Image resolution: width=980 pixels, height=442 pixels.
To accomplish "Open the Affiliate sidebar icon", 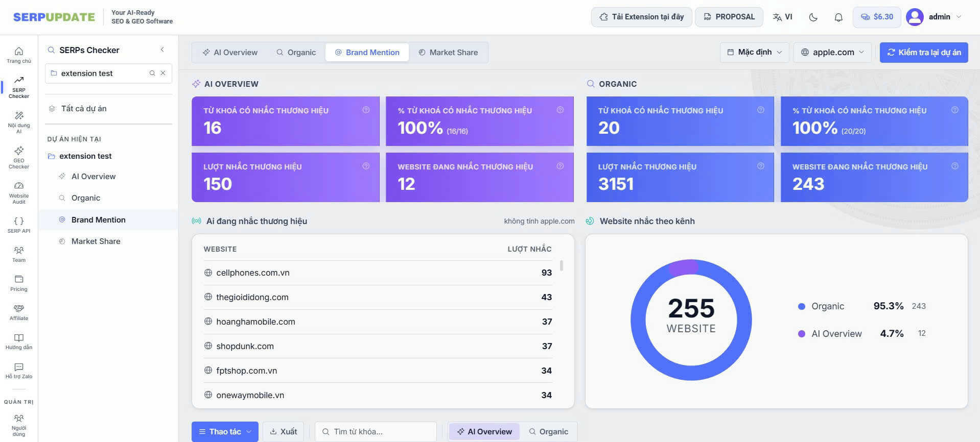I will pos(19,312).
